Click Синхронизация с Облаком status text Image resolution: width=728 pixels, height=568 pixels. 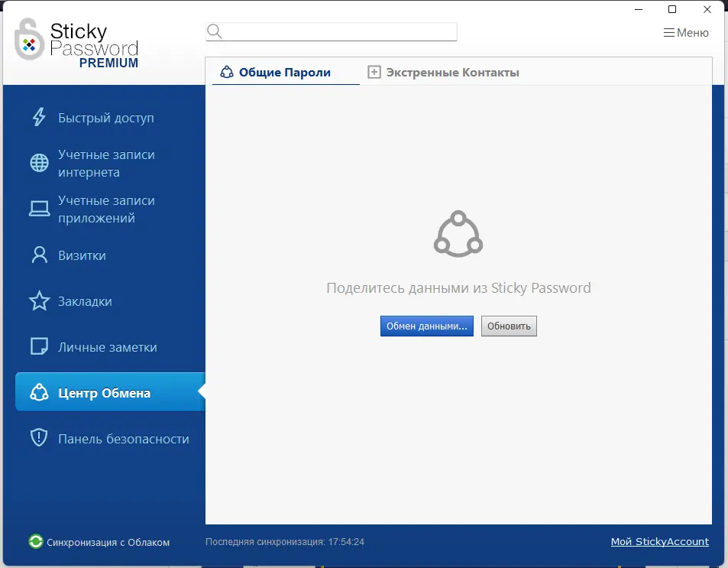pos(108,543)
